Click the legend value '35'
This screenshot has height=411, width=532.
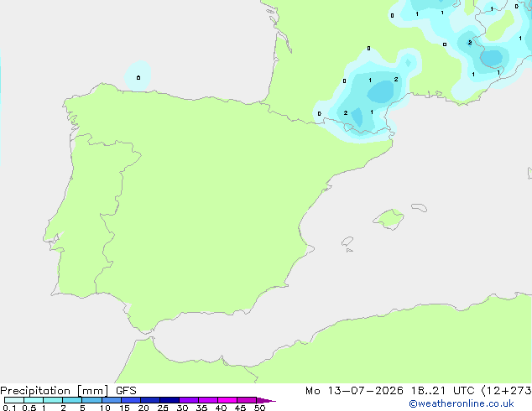coord(201,408)
